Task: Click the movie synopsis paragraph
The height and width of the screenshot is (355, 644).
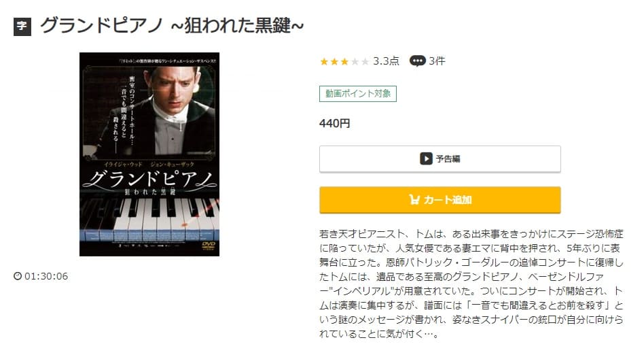Action: 471,284
